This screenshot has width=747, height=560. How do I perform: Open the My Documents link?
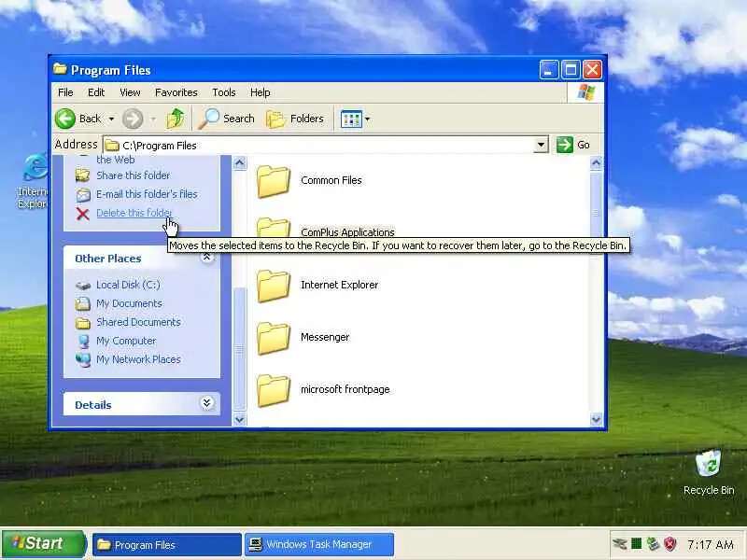[129, 303]
